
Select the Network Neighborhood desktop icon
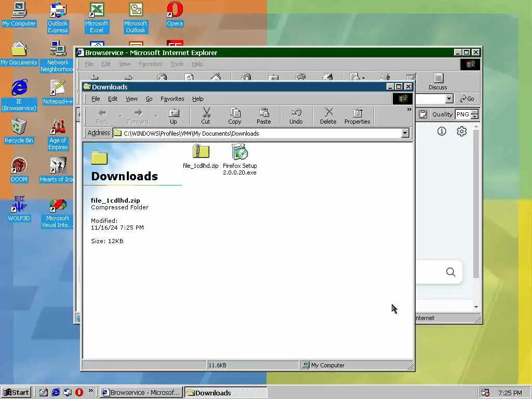[57, 57]
